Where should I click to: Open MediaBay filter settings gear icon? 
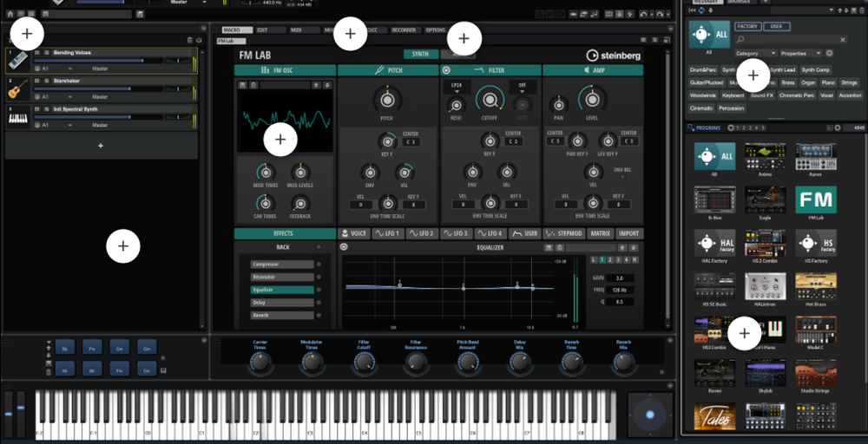click(829, 53)
